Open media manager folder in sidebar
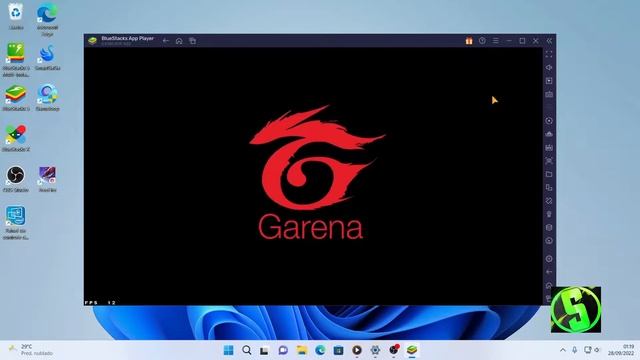 549,174
